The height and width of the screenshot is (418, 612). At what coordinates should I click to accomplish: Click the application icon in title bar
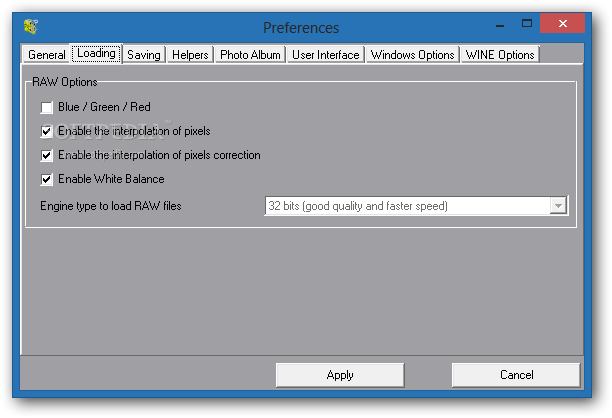pos(31,27)
